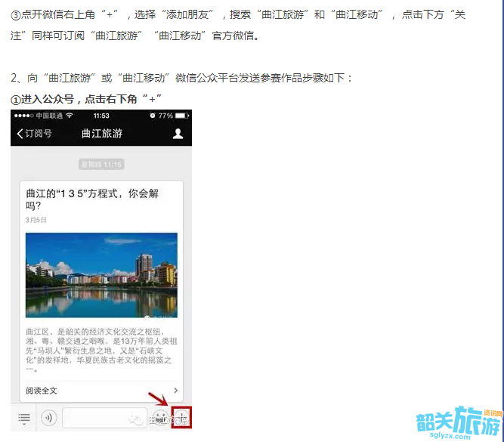The height and width of the screenshot is (442, 504).
Task: Tap the menu list icon at bottom-left
Action: point(23,418)
